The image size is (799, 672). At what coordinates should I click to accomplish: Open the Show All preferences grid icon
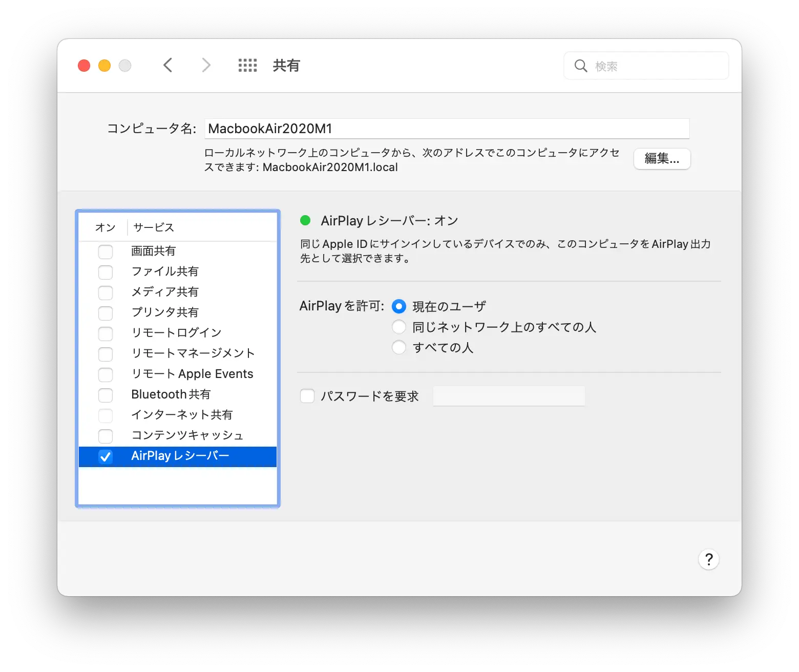click(x=247, y=65)
